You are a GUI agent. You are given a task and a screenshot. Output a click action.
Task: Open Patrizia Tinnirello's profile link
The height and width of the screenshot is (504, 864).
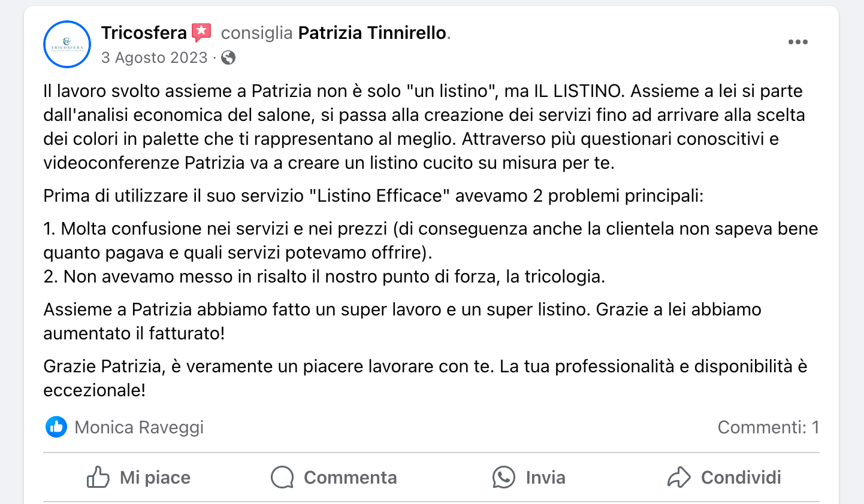(x=372, y=33)
